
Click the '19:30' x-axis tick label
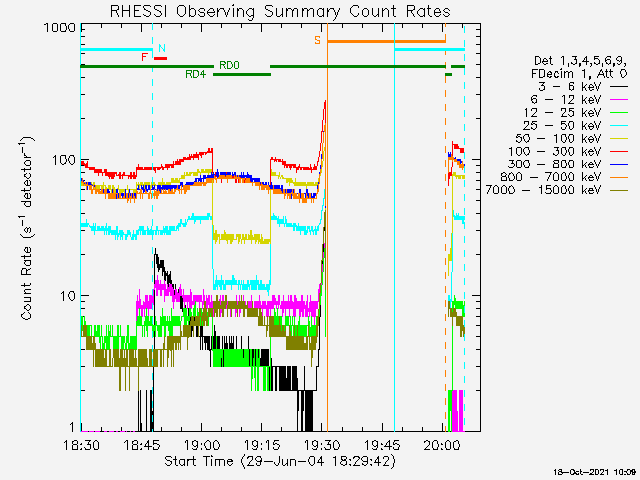[x=322, y=445]
